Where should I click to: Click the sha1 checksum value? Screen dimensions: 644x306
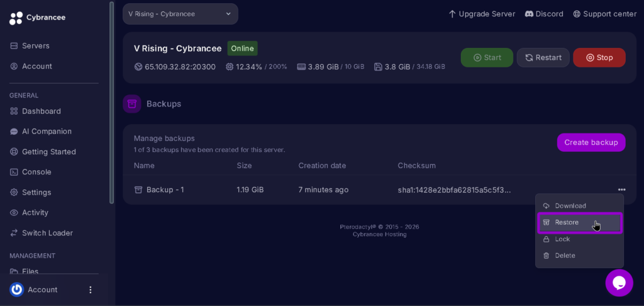454,190
